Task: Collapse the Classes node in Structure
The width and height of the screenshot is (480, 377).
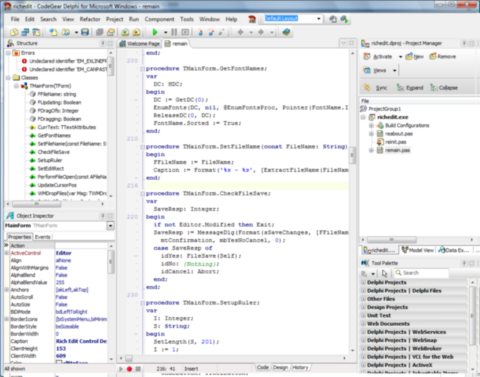Action: (x=8, y=78)
